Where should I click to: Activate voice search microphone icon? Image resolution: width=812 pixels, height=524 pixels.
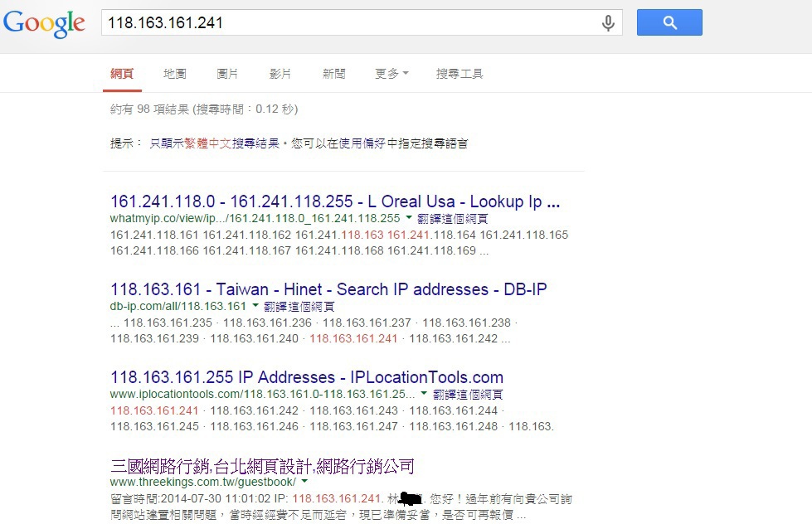(608, 23)
